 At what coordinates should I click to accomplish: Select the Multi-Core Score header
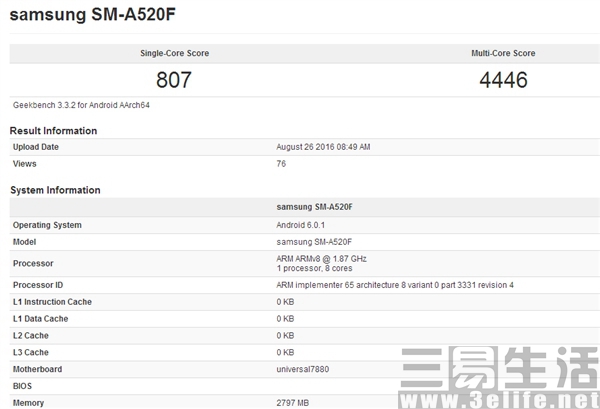[503, 53]
